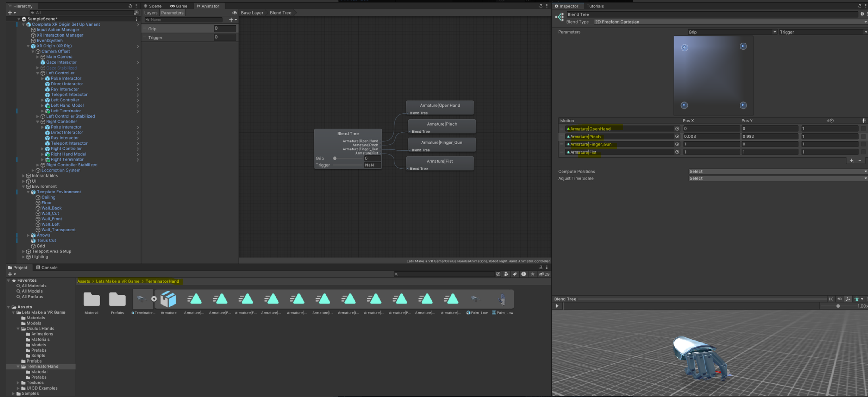Click Base Layer breadcrumb
This screenshot has height=397, width=868.
click(252, 13)
